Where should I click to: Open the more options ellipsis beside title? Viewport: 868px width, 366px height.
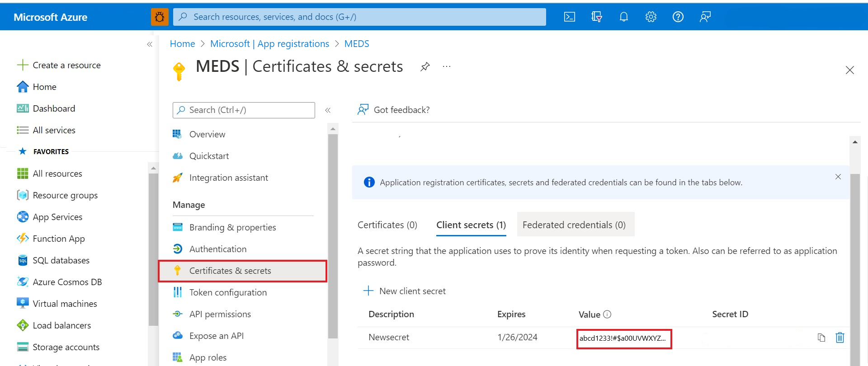(x=447, y=66)
